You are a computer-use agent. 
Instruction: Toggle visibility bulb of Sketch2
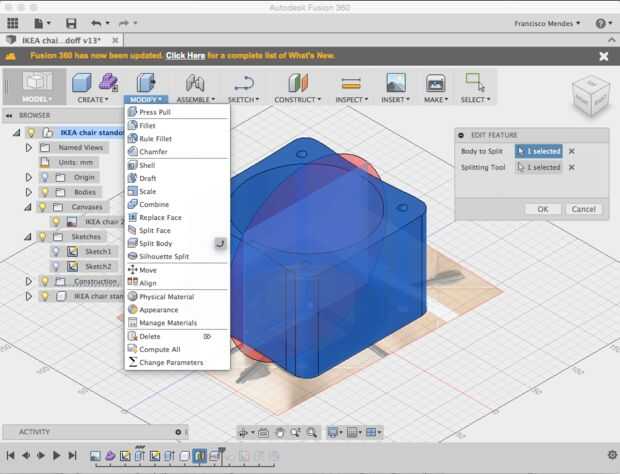(x=56, y=266)
